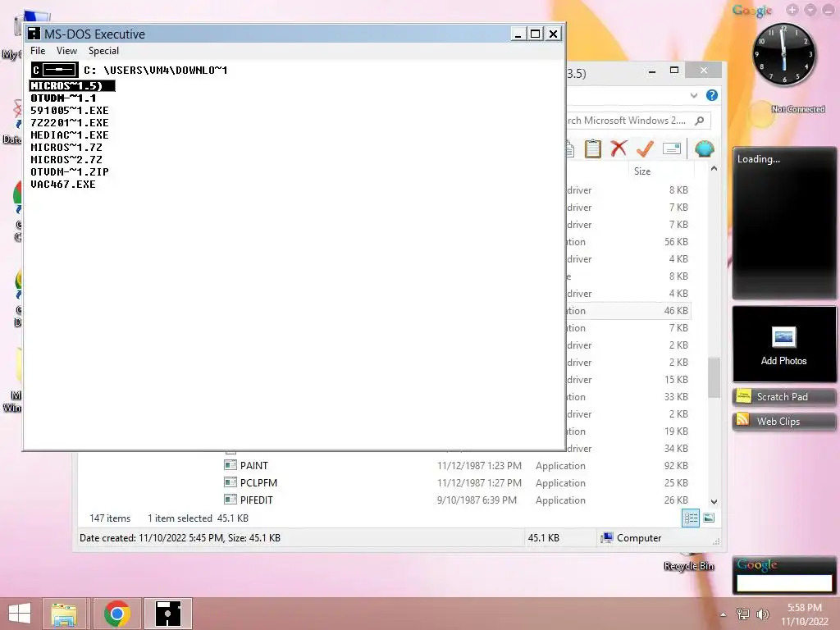Click the PCLPFM file name
This screenshot has height=630, width=840.
point(258,482)
